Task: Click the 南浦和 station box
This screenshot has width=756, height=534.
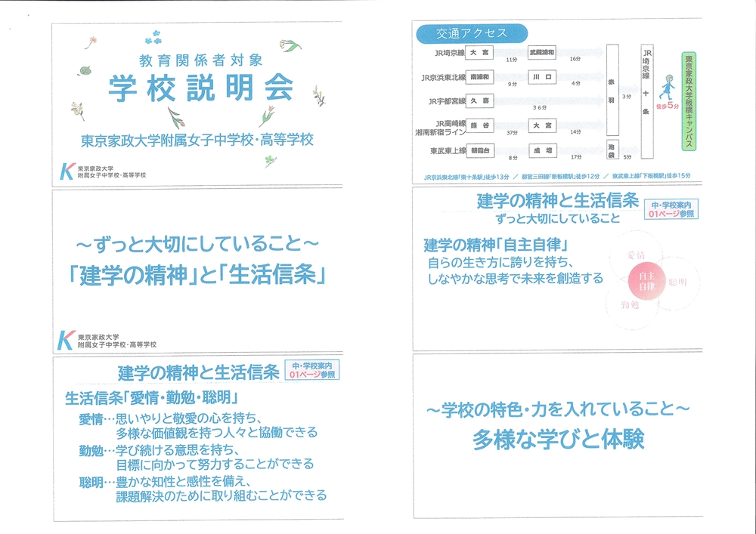Action: click(479, 77)
